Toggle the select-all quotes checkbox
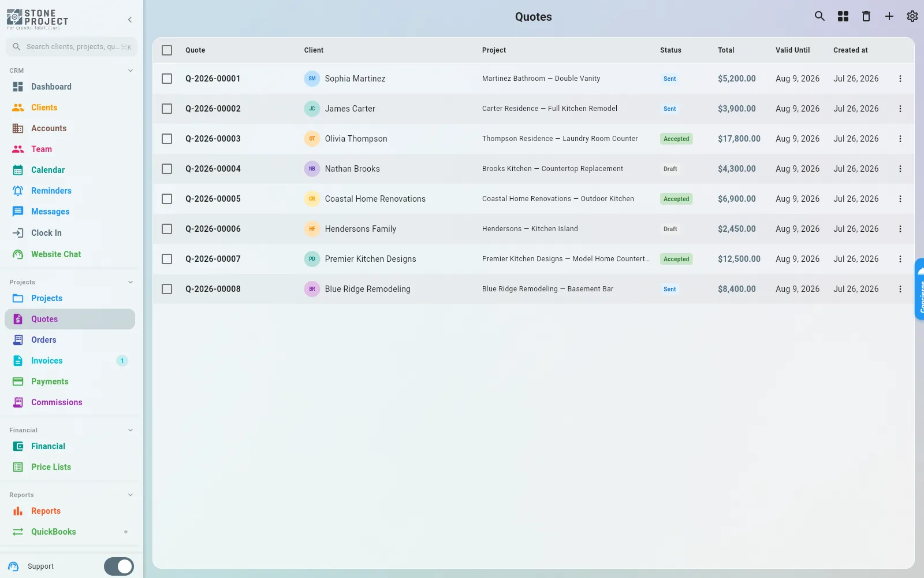Screen dimensions: 924x578 167,50
